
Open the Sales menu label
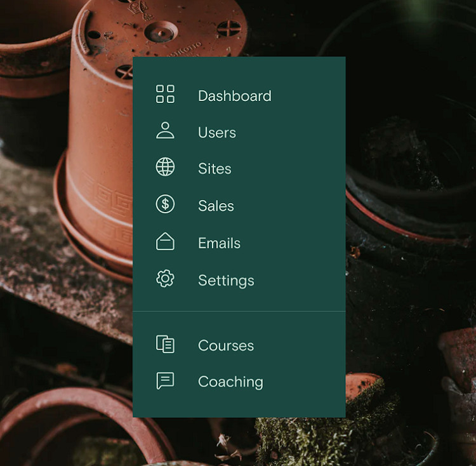[x=216, y=206]
